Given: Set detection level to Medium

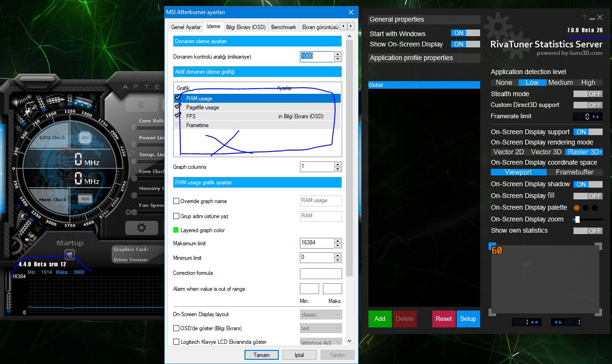Looking at the screenshot, I should 560,83.
